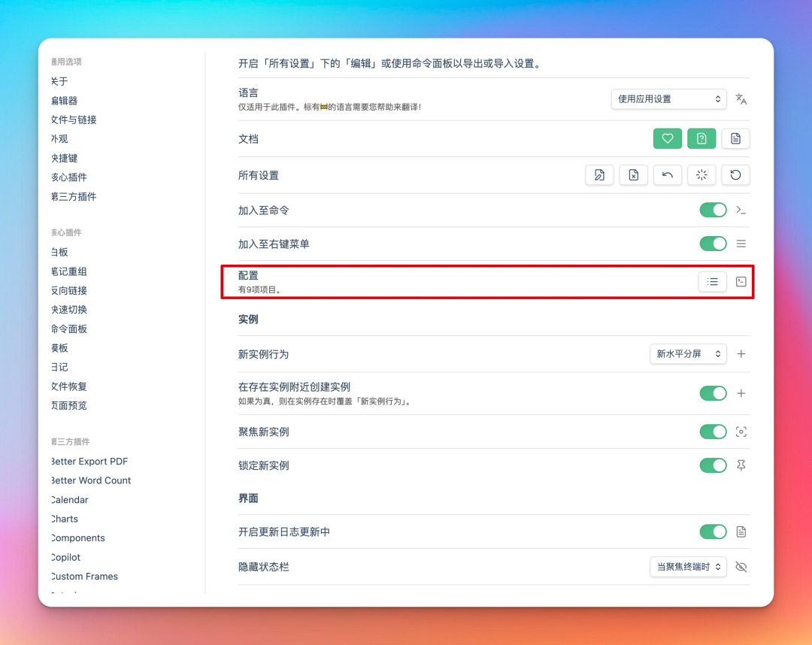This screenshot has height=645, width=812.
Task: Click plus icon beside 新实例行为
Action: pyautogui.click(x=741, y=354)
